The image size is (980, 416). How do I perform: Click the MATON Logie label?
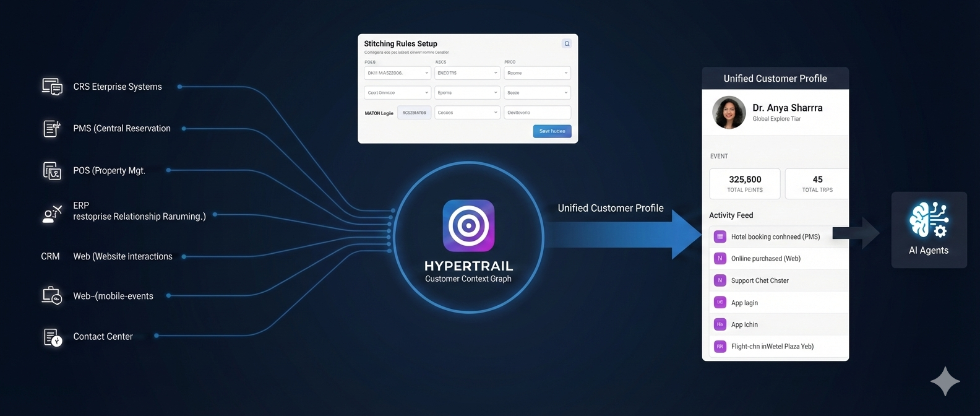[x=379, y=113]
